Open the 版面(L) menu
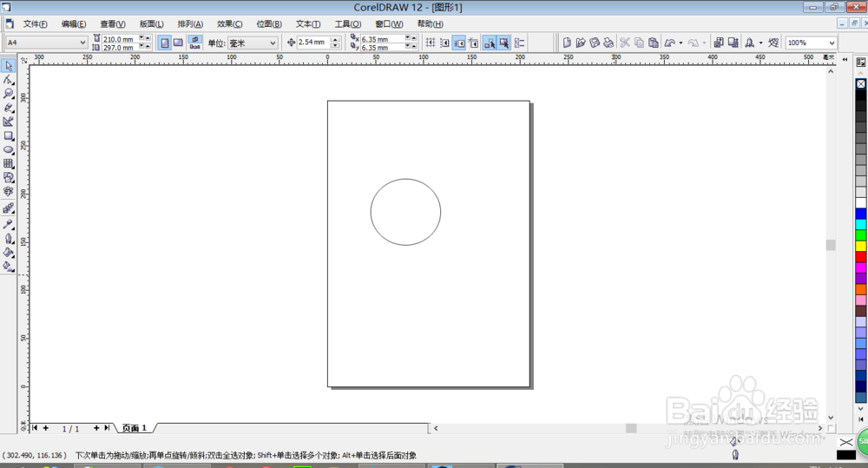 151,23
